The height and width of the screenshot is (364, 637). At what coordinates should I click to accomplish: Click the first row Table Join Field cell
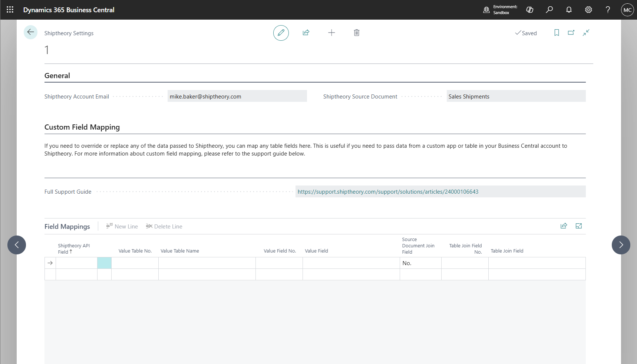pyautogui.click(x=537, y=263)
